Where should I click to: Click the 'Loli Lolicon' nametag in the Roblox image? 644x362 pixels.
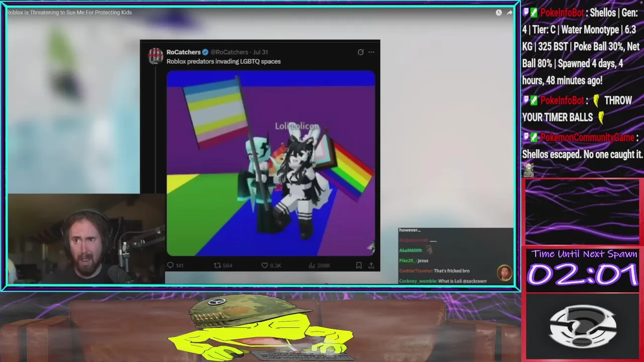pos(297,126)
